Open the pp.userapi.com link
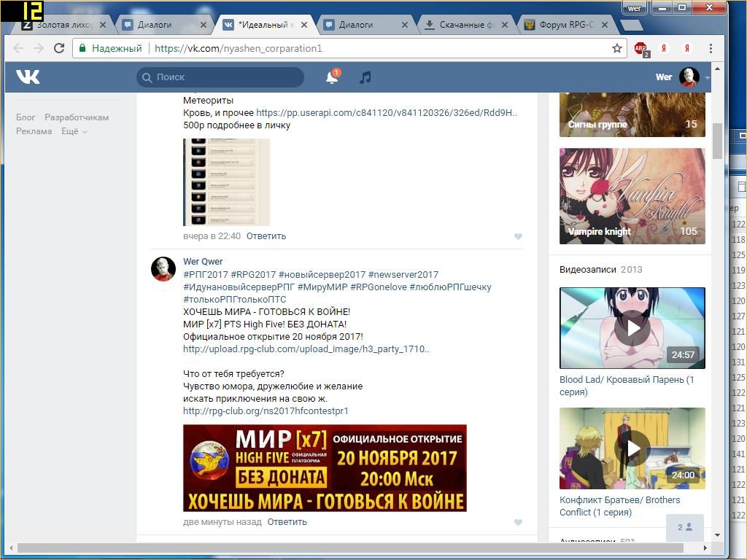 coord(387,113)
